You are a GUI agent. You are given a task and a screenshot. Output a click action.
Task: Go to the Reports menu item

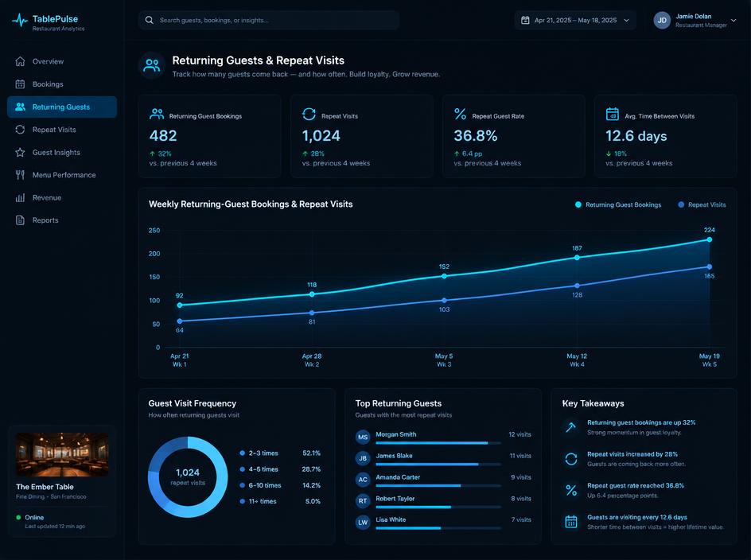(x=62, y=220)
